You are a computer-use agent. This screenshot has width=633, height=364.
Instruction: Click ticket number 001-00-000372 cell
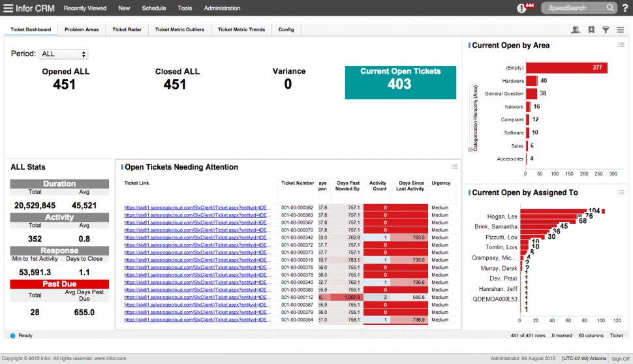(x=297, y=245)
